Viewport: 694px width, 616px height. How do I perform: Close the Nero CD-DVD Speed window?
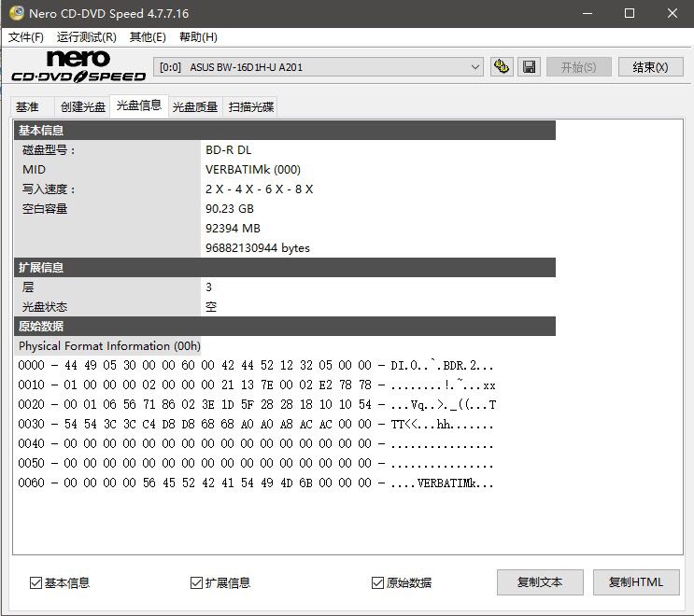click(673, 13)
